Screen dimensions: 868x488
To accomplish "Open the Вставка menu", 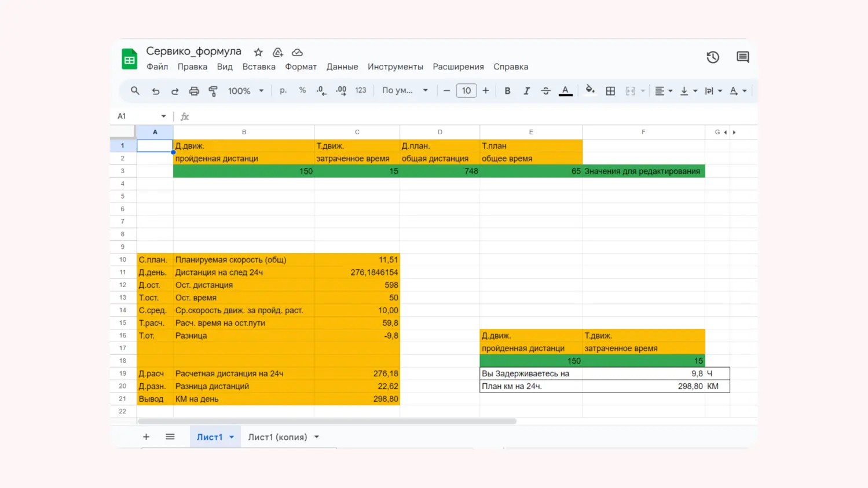I will pyautogui.click(x=259, y=67).
